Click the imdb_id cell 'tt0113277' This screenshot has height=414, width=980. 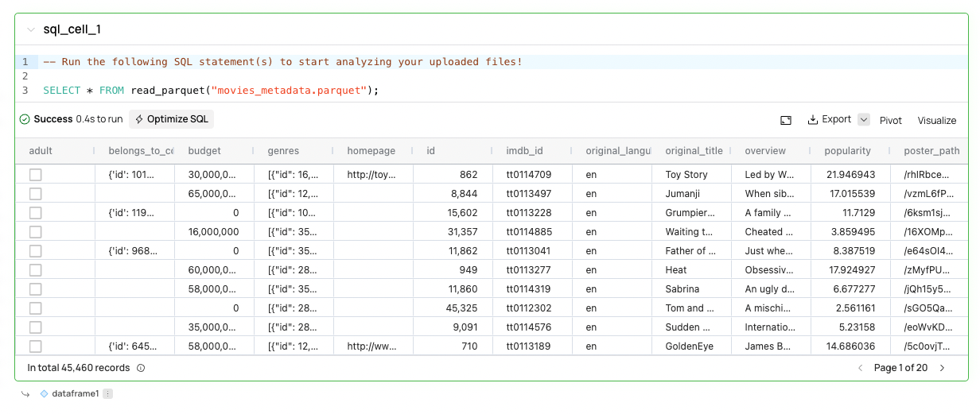coord(533,270)
